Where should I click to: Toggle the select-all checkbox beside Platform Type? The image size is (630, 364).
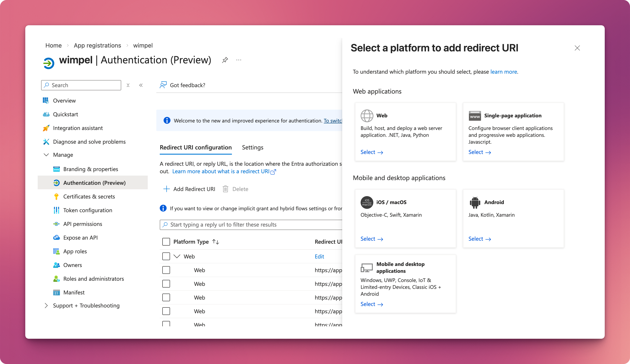[166, 242]
